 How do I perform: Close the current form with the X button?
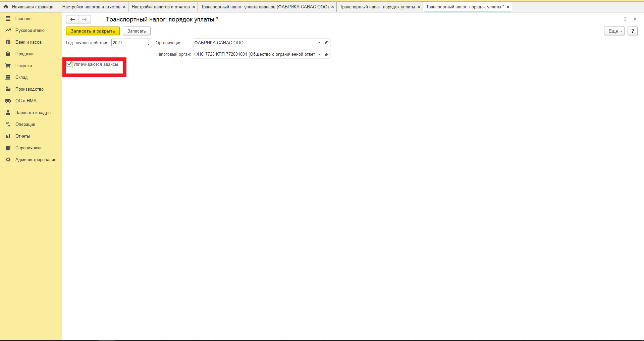tap(635, 19)
